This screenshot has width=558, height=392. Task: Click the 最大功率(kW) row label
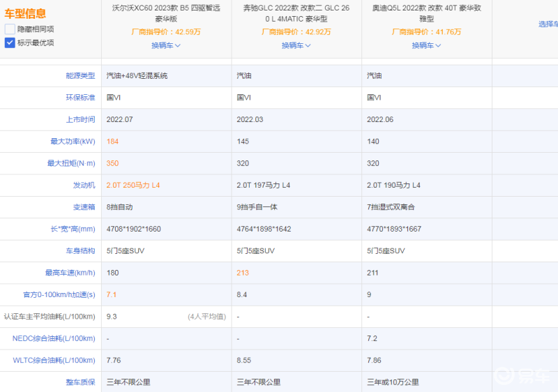coord(73,142)
